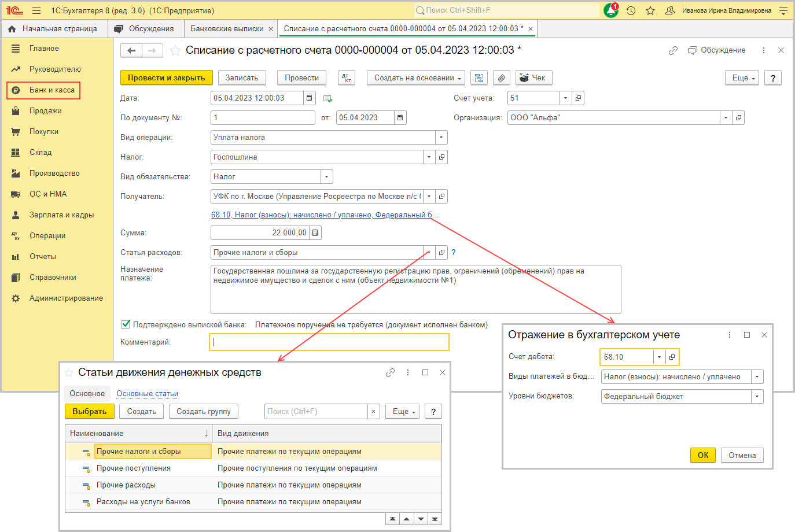The image size is (795, 532).
Task: Select row Прочие поступления
Action: [253, 468]
